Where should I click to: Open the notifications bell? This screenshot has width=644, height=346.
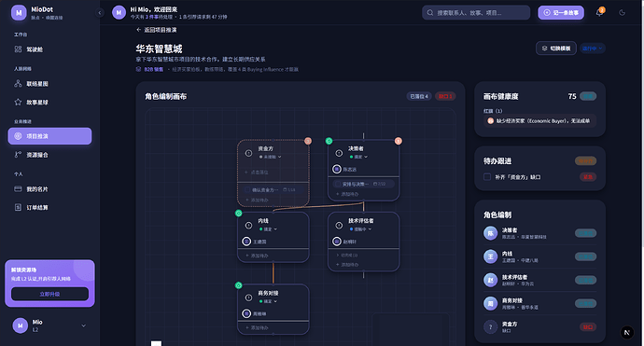[x=599, y=13]
